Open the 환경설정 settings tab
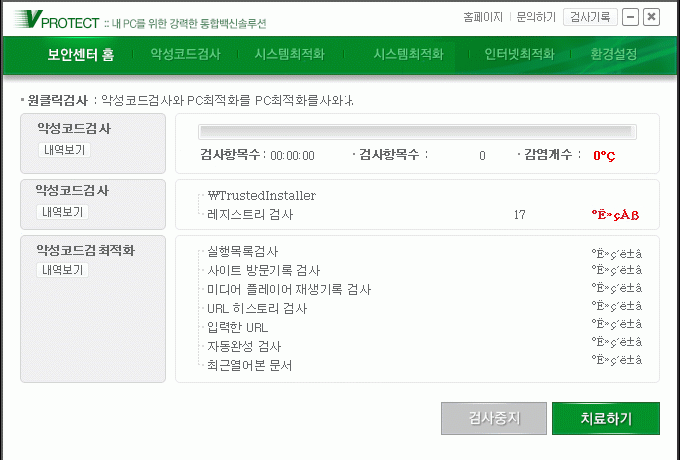Image resolution: width=682 pixels, height=460 pixels. point(614,54)
